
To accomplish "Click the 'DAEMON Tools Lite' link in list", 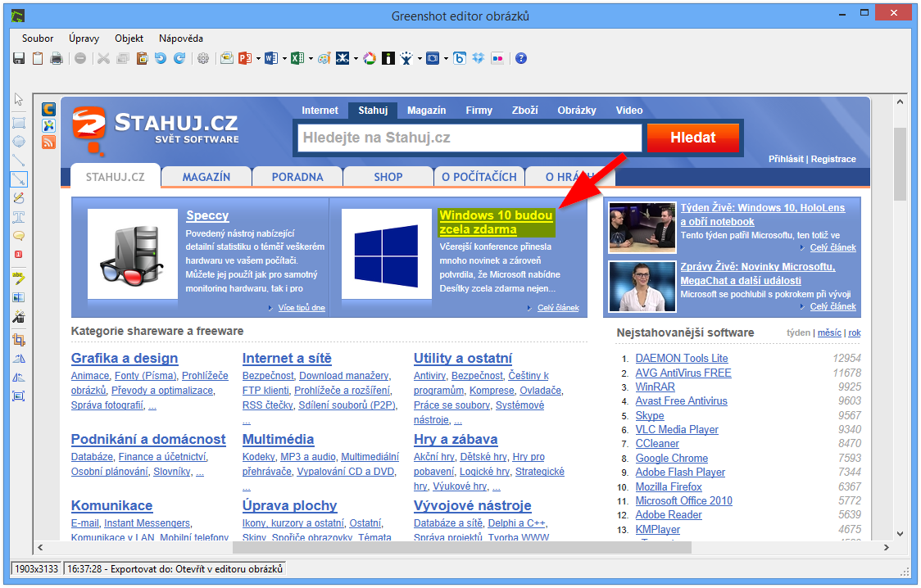I will click(x=682, y=358).
